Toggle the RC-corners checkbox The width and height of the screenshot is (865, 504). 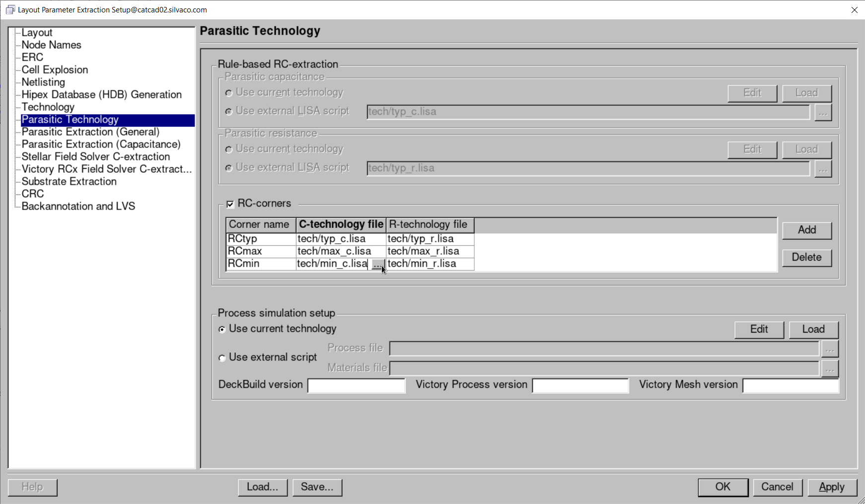click(x=230, y=204)
